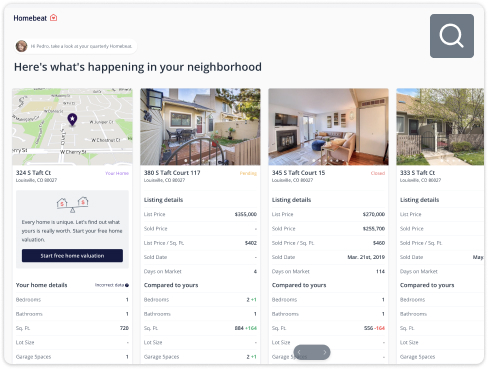Advance cards with the right arrow

pos(324,352)
